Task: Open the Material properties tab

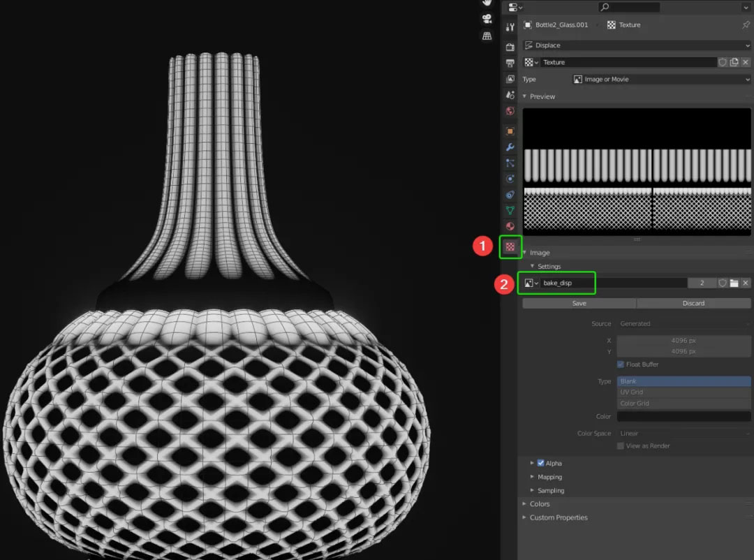Action: coord(510,226)
